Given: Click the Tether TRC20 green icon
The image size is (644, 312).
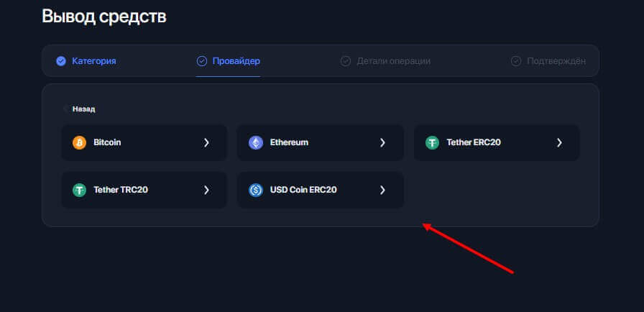Looking at the screenshot, I should point(79,190).
